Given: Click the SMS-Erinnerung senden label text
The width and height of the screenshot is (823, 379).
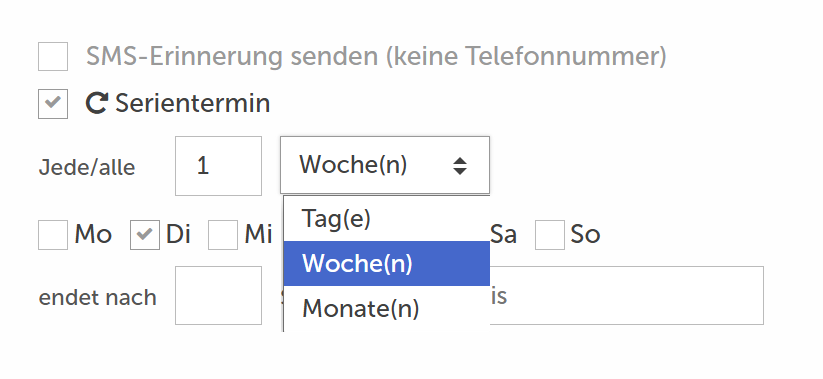Looking at the screenshot, I should pos(376,56).
